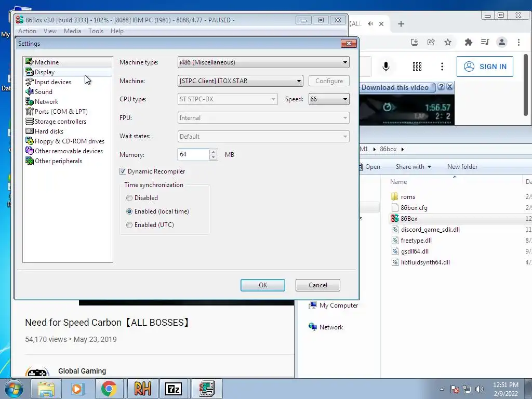Click Chrome install/download page icon
The width and height of the screenshot is (532, 399).
coord(414,42)
